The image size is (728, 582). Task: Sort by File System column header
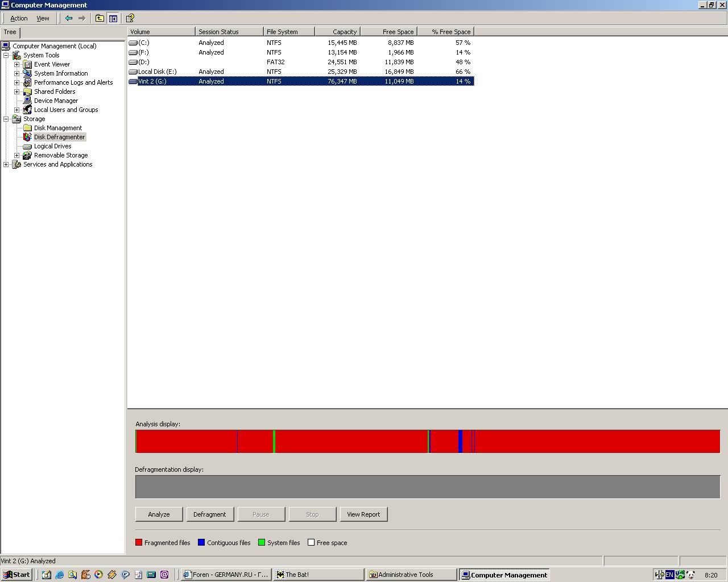(289, 32)
